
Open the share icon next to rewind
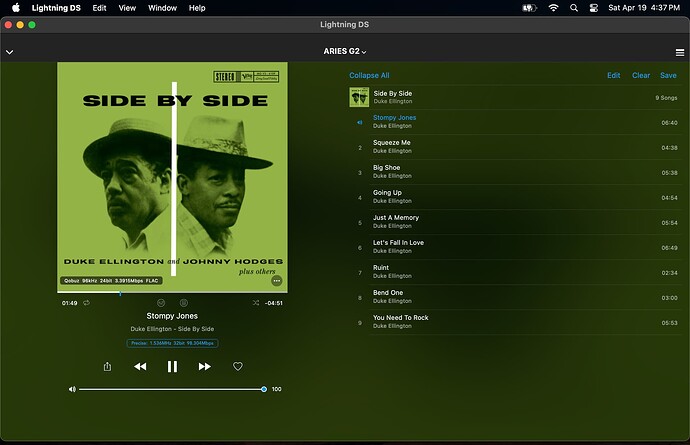107,366
